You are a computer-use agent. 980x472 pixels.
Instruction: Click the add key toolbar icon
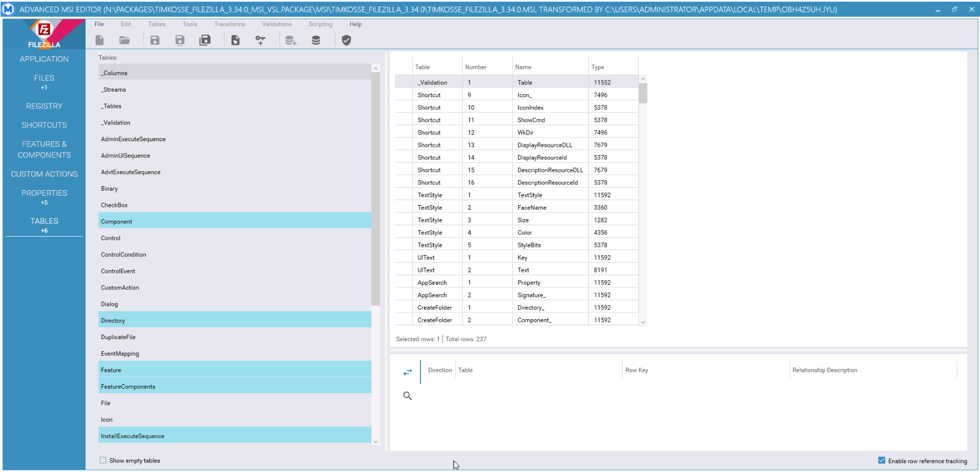click(260, 40)
